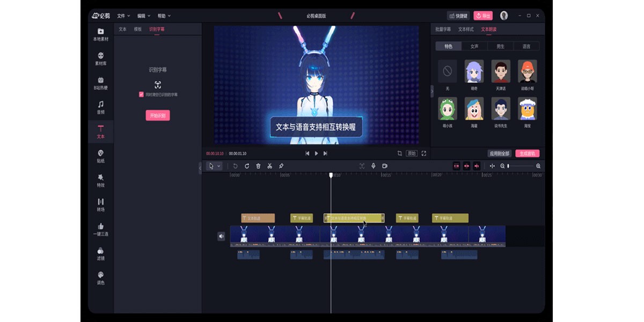This screenshot has height=322, width=644.
Task: Click the user avatar in title bar
Action: 504,16
